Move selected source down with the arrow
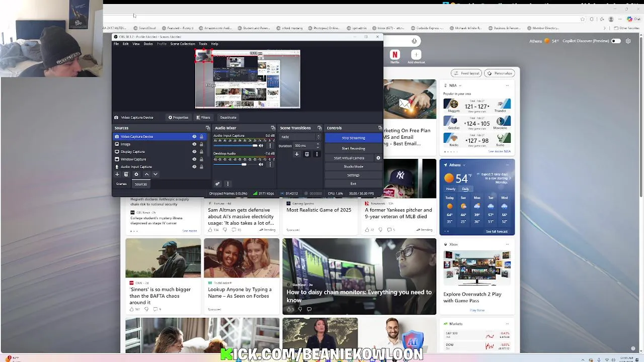 tap(155, 174)
